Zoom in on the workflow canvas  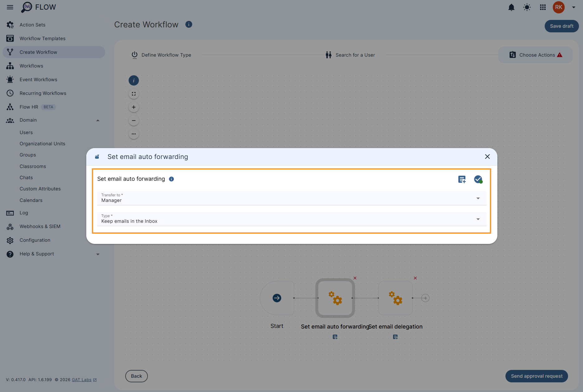click(x=134, y=107)
